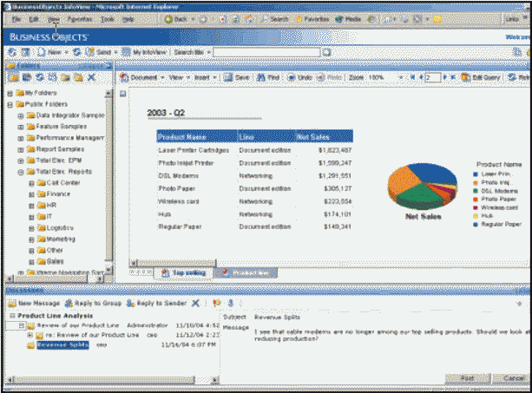Click the DSL Modems table cell
This screenshot has height=393, width=532.
pos(179,176)
